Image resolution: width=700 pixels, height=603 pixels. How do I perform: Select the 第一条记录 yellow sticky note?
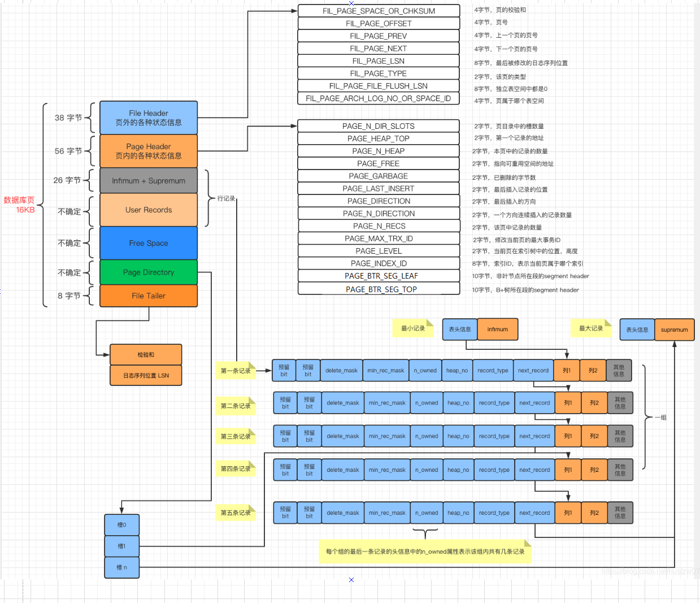tap(236, 370)
